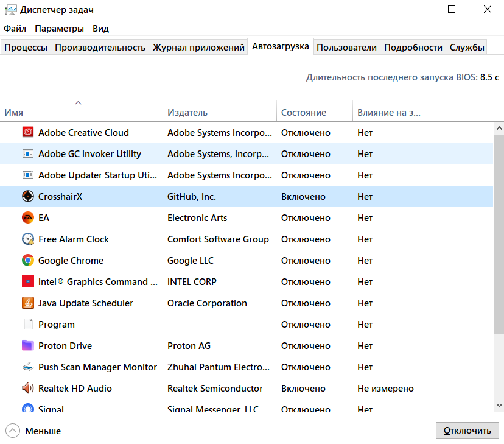This screenshot has width=504, height=444.
Task: Click the BIOS time value 8.5 с
Action: tap(489, 77)
